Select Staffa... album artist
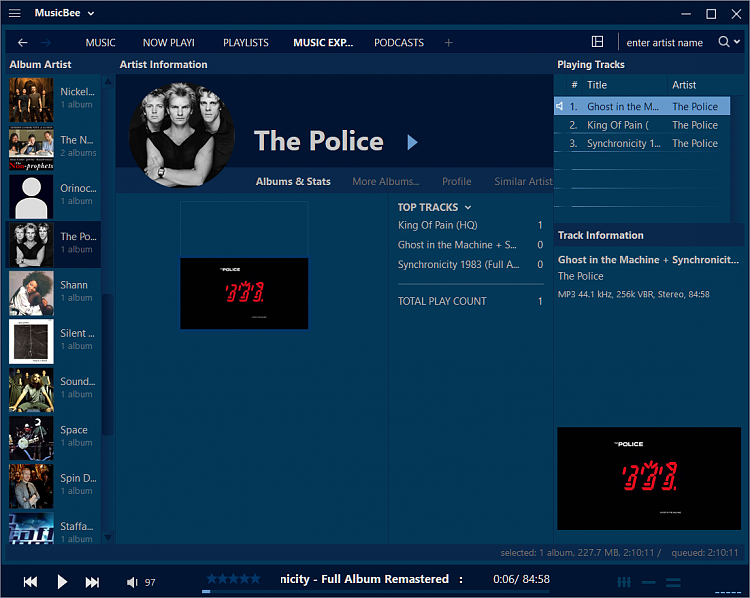This screenshot has width=750, height=598. tap(53, 528)
